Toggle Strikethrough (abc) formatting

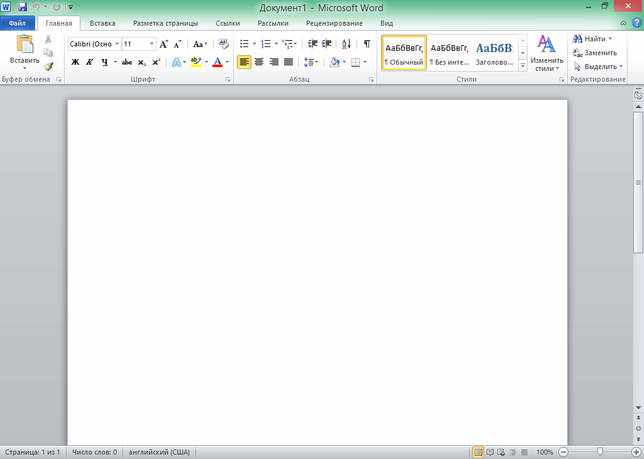point(126,62)
